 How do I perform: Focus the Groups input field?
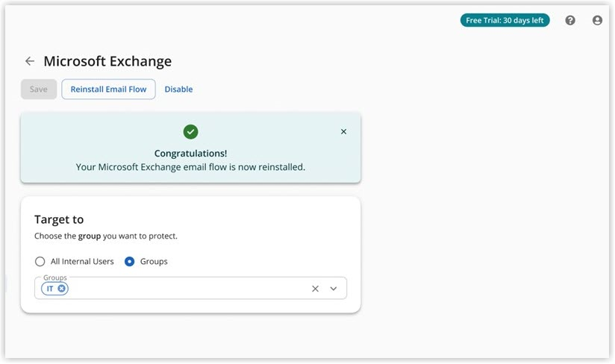tap(187, 289)
